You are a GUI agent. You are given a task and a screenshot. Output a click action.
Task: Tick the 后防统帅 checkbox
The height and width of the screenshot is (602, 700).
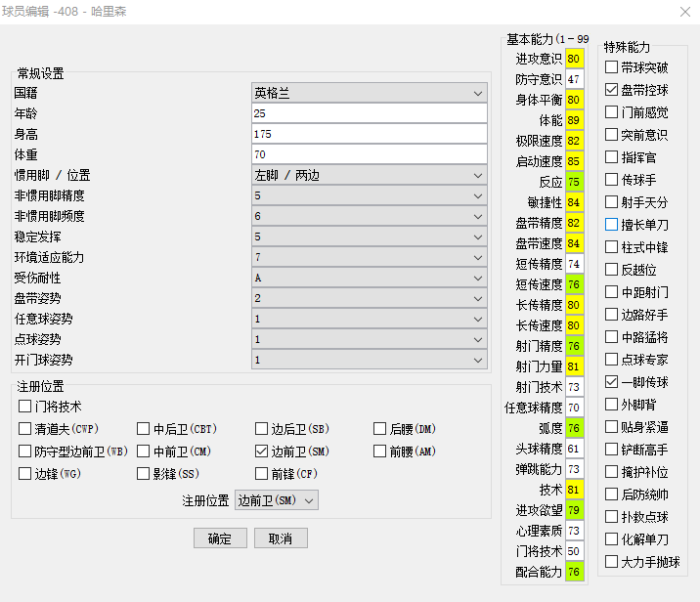(x=612, y=494)
